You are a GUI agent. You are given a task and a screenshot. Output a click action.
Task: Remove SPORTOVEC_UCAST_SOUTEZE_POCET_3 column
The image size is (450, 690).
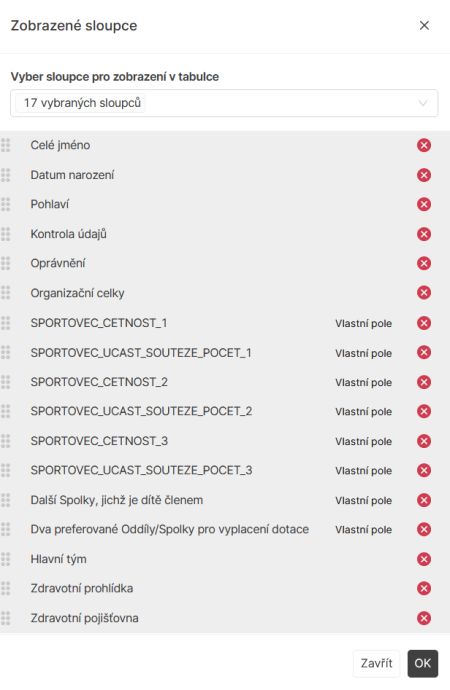click(x=424, y=470)
